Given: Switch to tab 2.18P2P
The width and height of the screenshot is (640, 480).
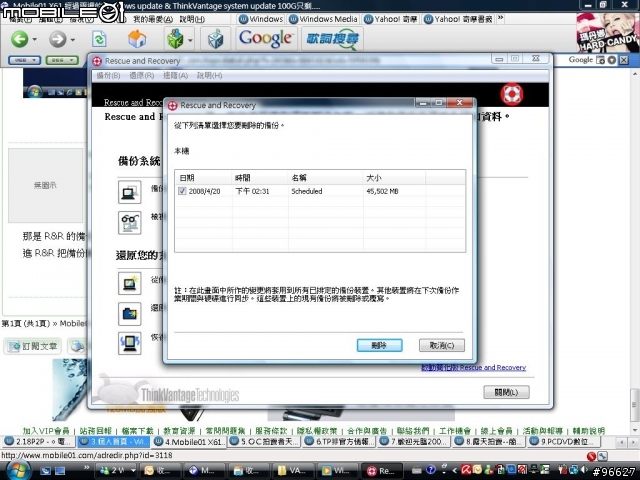Looking at the screenshot, I should coord(38,441).
